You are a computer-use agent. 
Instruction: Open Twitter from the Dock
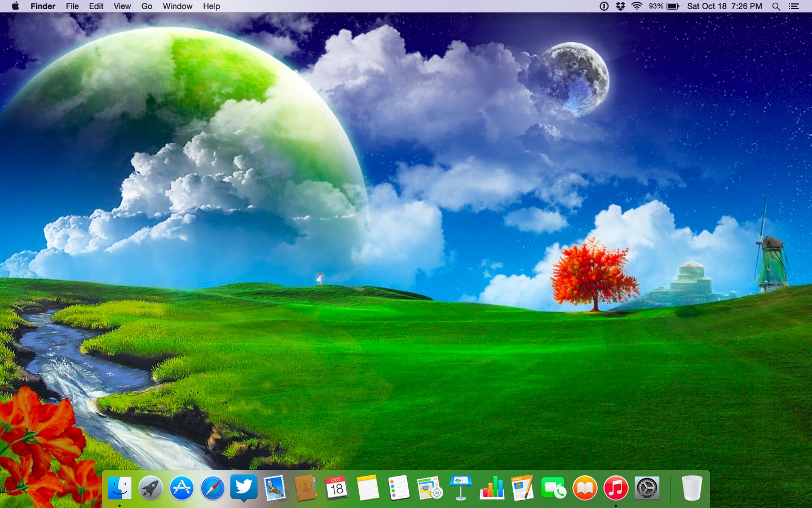[244, 488]
